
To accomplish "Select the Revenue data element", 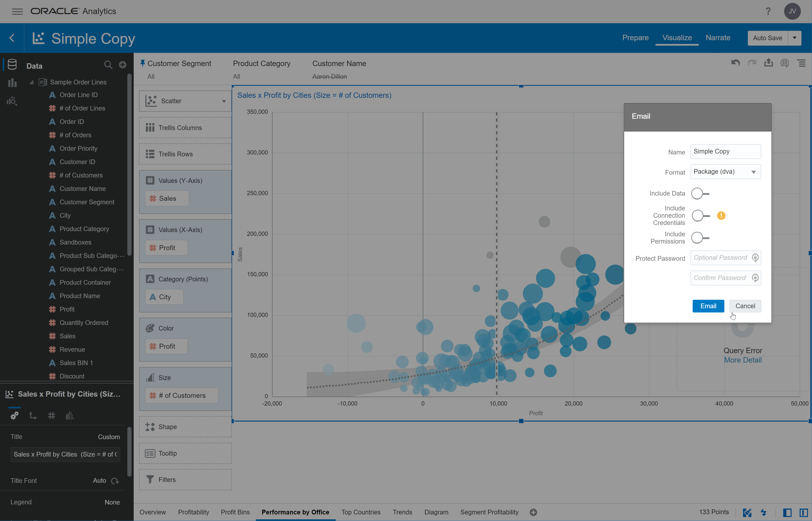I will (x=72, y=349).
